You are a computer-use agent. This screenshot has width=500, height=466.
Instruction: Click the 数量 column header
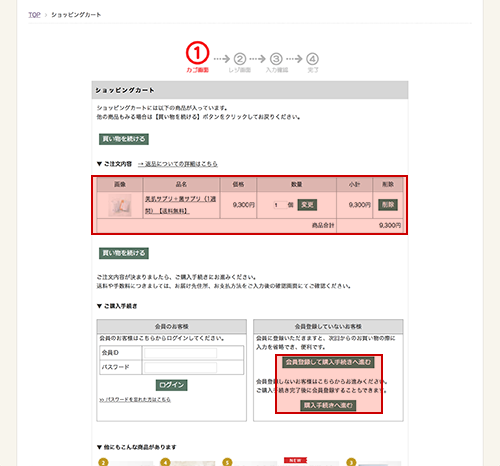pyautogui.click(x=296, y=184)
